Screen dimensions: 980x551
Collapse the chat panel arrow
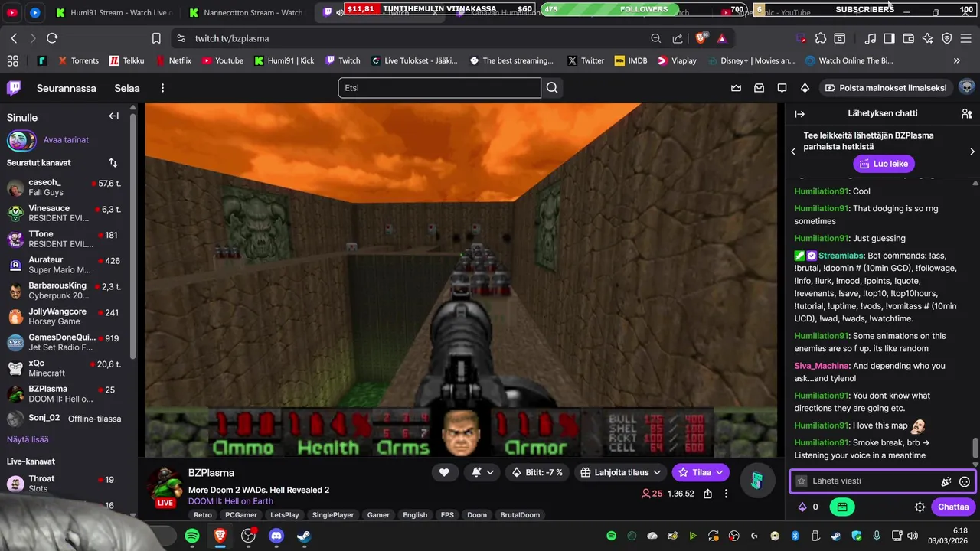[800, 114]
